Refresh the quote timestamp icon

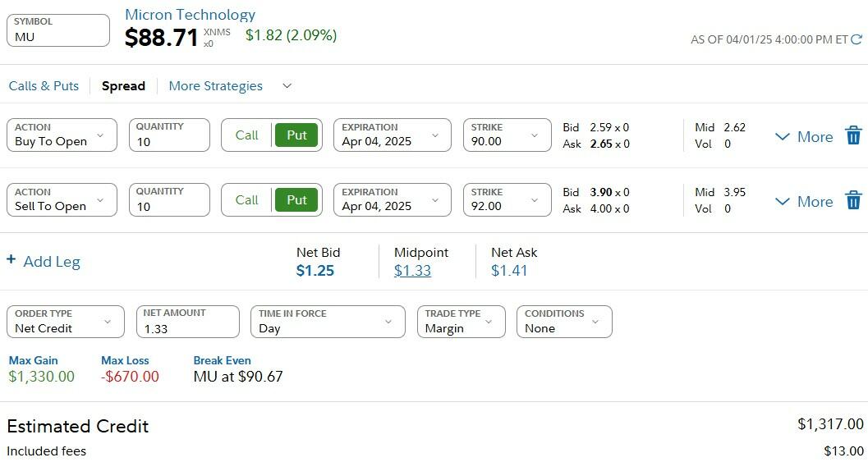coord(857,39)
